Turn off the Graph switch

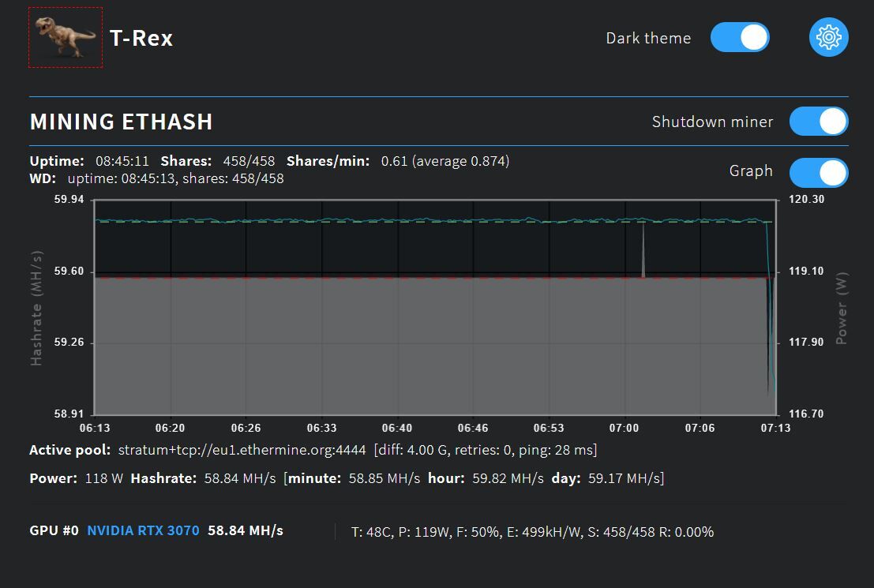(819, 172)
